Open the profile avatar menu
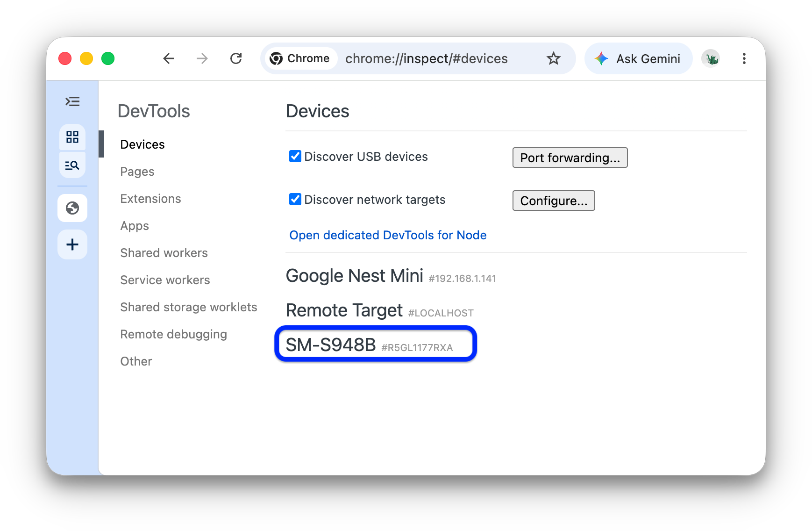This screenshot has width=812, height=531. [711, 58]
